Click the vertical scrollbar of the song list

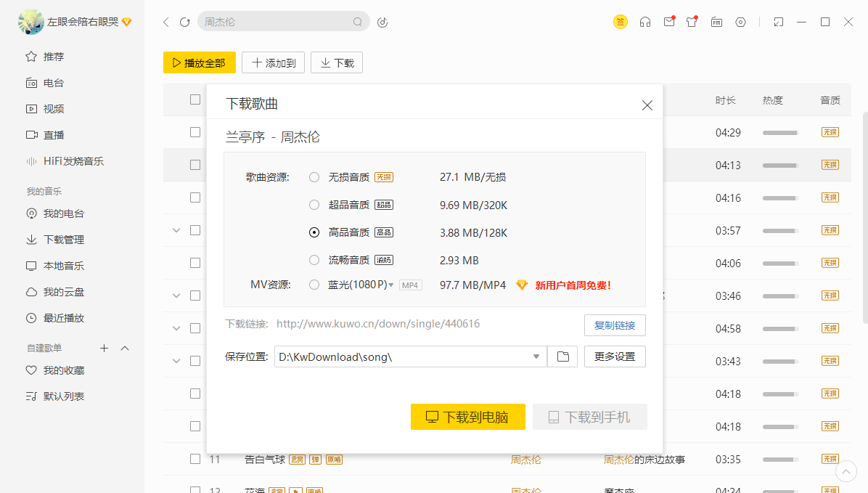click(865, 217)
